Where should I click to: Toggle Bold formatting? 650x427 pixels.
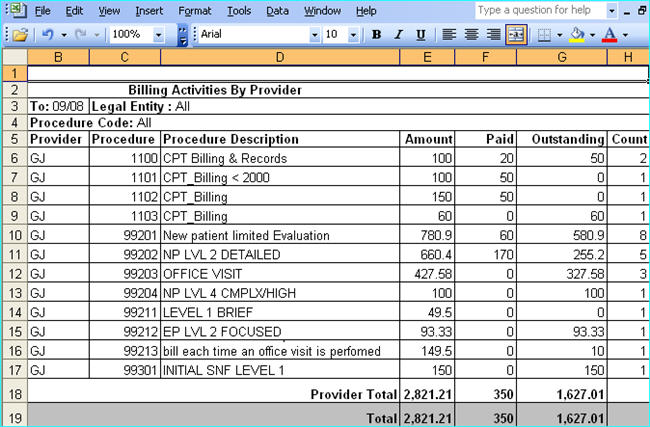tap(377, 34)
